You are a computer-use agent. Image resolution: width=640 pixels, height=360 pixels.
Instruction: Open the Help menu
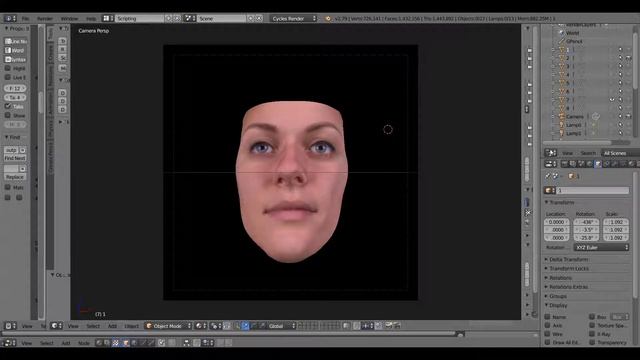91,19
